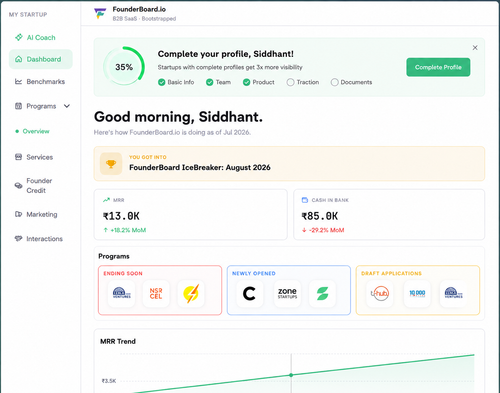500x393 pixels.
Task: Open IIMA Ventures logo in Draft Applications
Action: [453, 293]
